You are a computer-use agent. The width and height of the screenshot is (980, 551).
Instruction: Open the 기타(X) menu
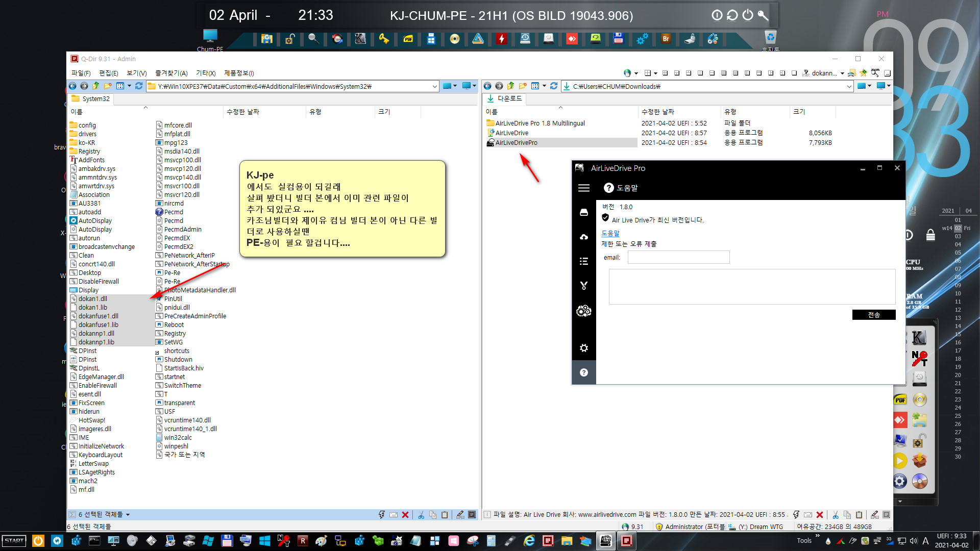(206, 73)
